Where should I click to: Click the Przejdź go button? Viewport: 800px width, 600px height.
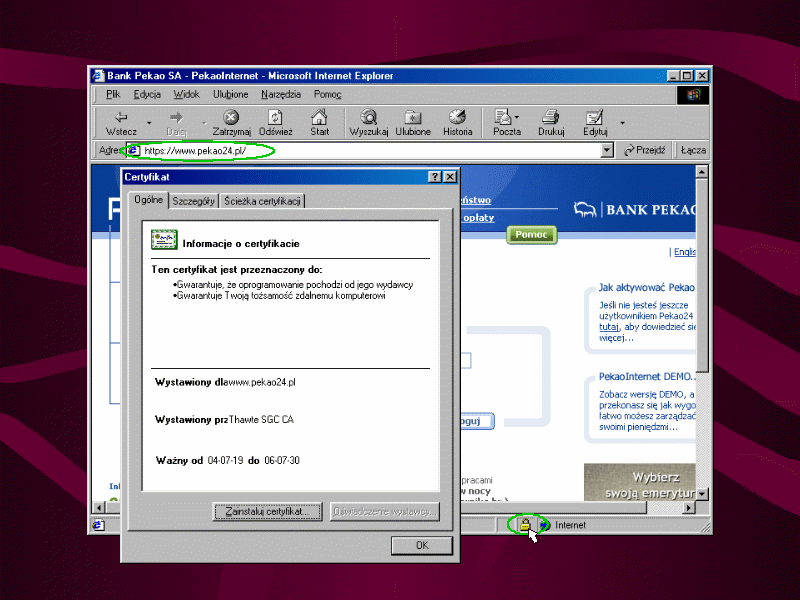point(644,150)
